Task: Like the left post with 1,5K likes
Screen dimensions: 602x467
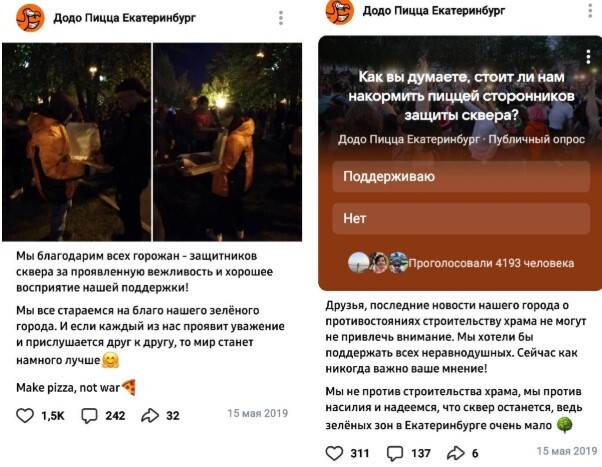Action: click(25, 416)
